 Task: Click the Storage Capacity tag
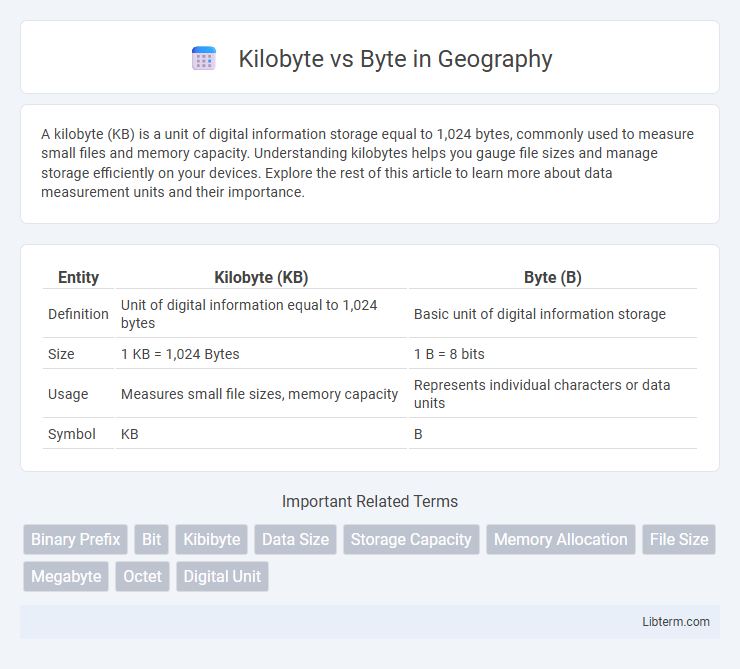pyautogui.click(x=411, y=539)
